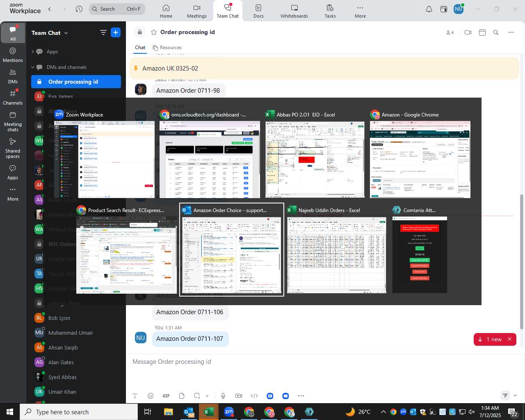Click pinned message Amazon UK 0325-02
This screenshot has width=525, height=420.
click(x=324, y=68)
